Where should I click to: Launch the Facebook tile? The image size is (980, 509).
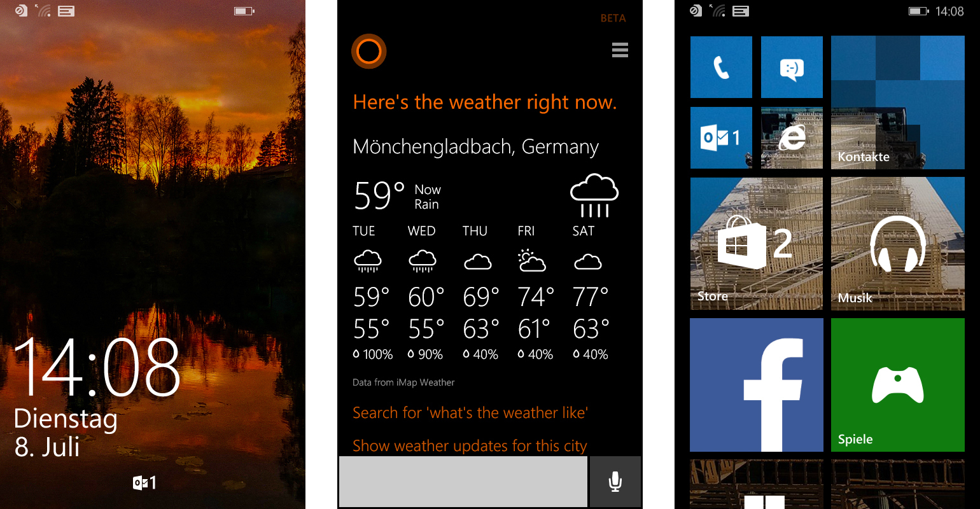tap(757, 385)
